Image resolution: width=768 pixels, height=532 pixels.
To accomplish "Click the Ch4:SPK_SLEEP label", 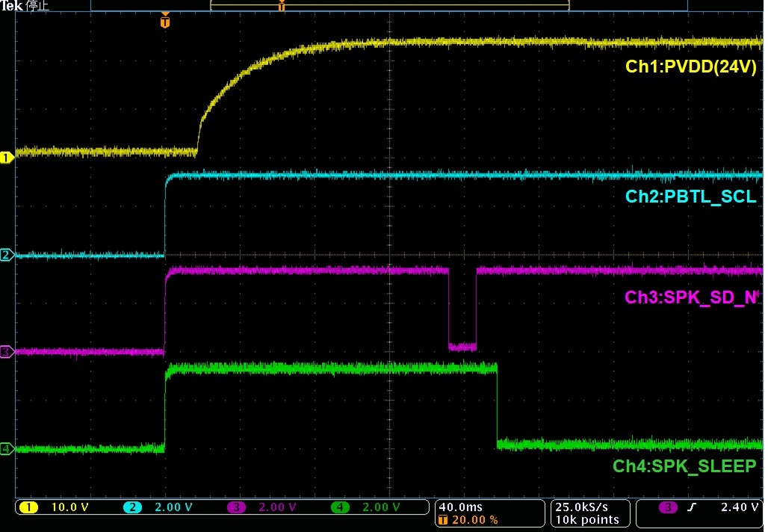I will pyautogui.click(x=685, y=466).
